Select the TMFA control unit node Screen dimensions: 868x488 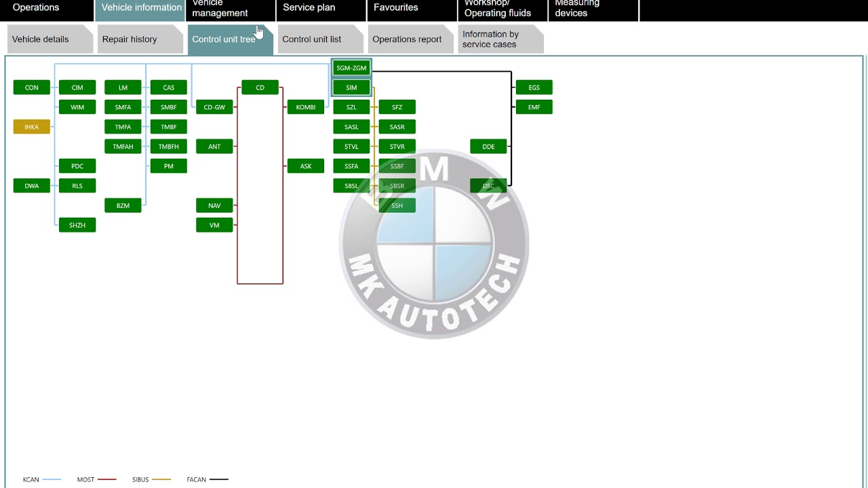click(123, 127)
